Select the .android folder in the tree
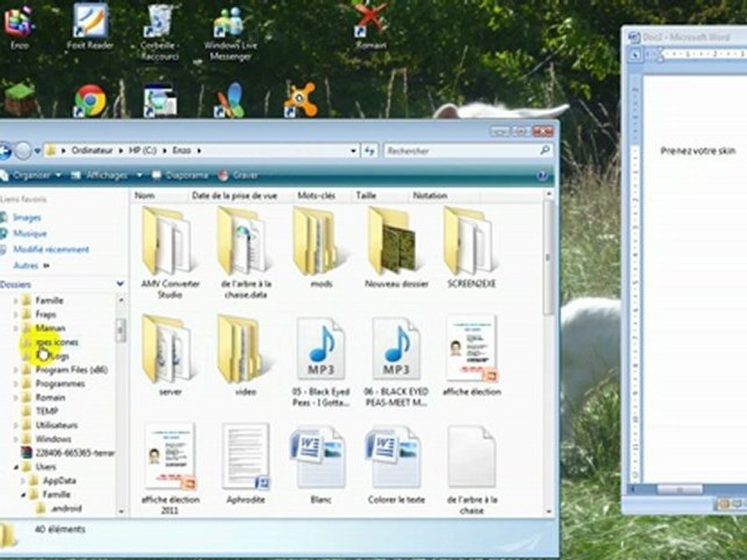The width and height of the screenshot is (747, 560). (65, 509)
